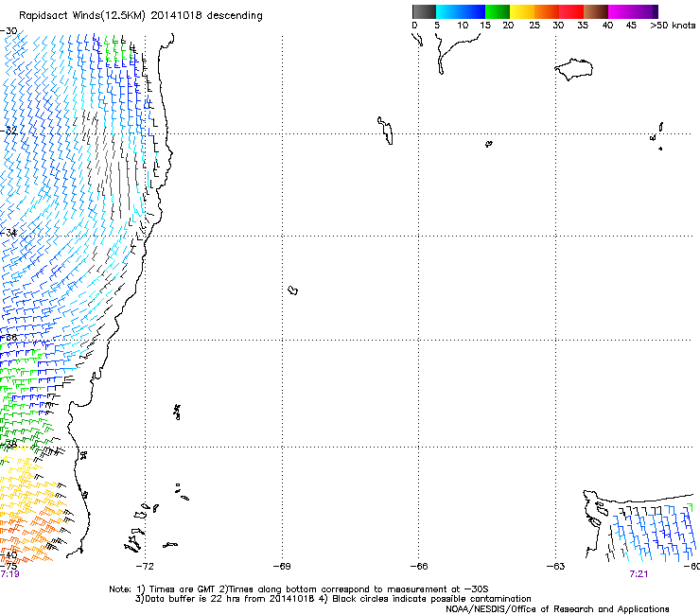The height and width of the screenshot is (615, 700).
Task: Click the title 'Rapidsact Winds(12.5KM) 20141018 descending'
Action: pos(141,16)
